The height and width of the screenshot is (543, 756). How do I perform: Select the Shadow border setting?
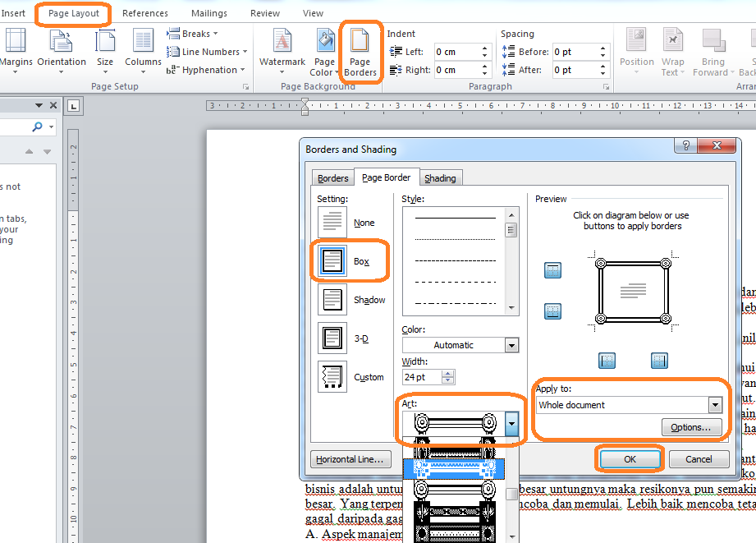[x=332, y=299]
